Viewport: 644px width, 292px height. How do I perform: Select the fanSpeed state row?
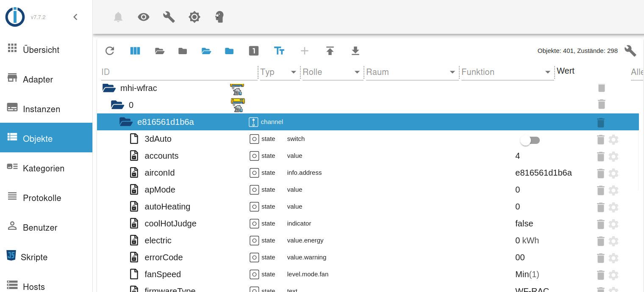[368, 274]
